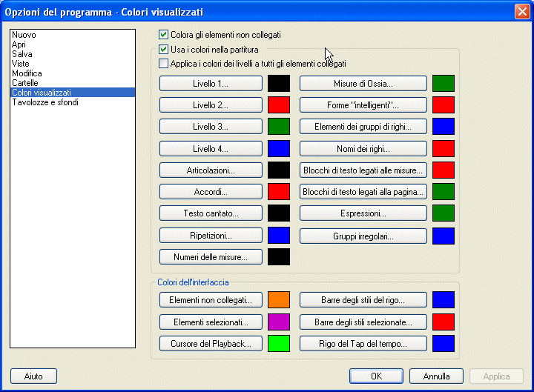534x392 pixels.
Task: Click the Annulla button to cancel
Action: [x=436, y=376]
